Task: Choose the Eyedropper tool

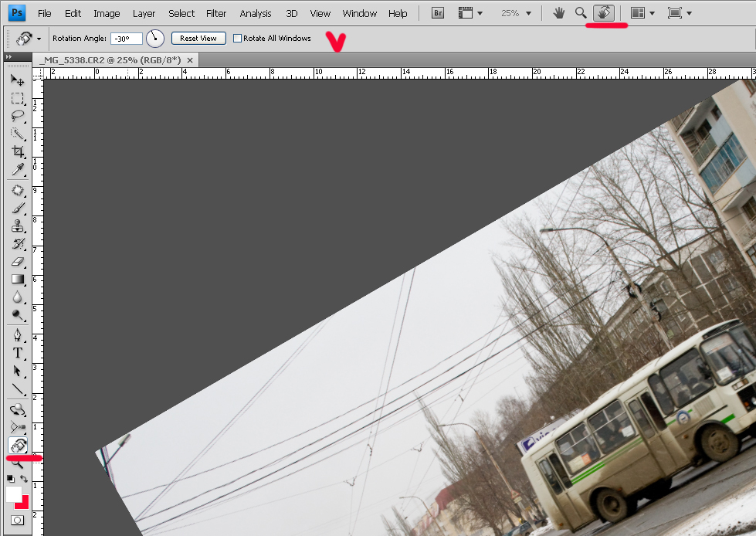Action: pos(17,170)
